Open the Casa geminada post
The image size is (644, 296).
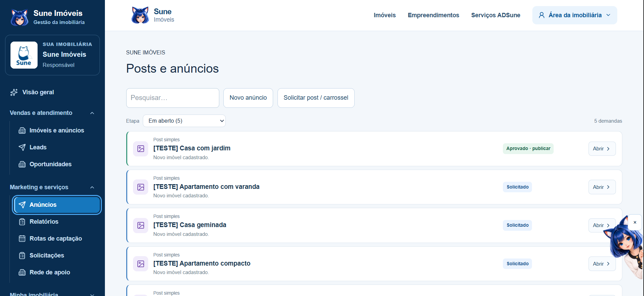(x=602, y=225)
